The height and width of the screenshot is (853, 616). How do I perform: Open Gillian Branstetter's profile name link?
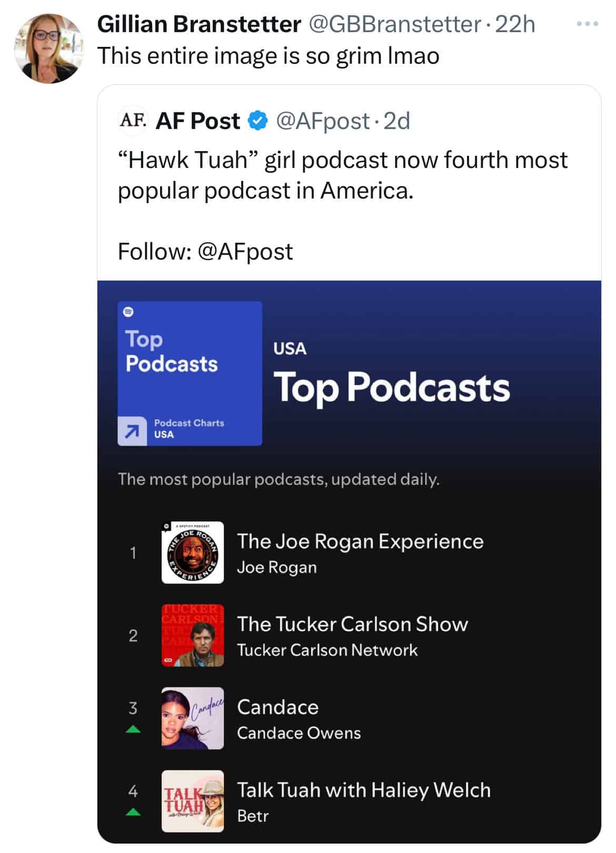(x=199, y=25)
